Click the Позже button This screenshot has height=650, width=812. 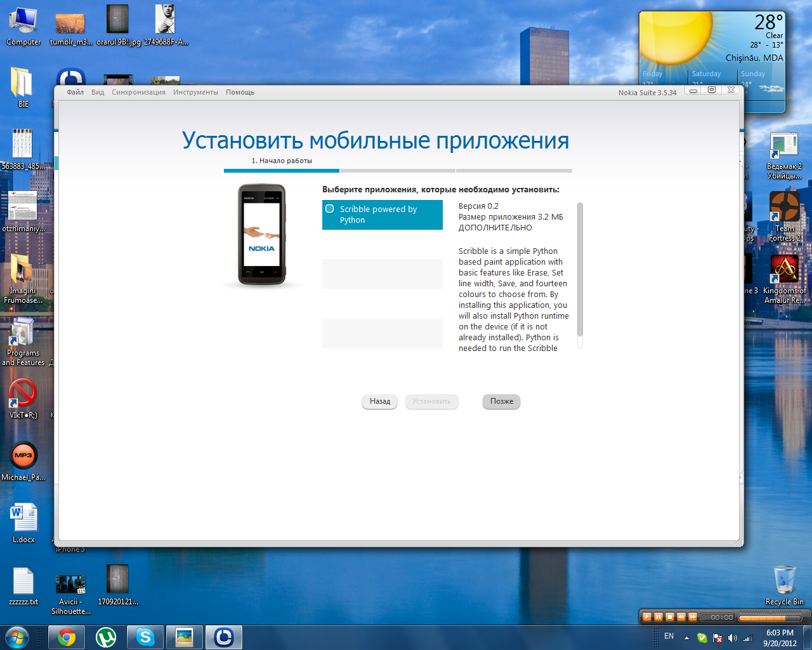[501, 401]
